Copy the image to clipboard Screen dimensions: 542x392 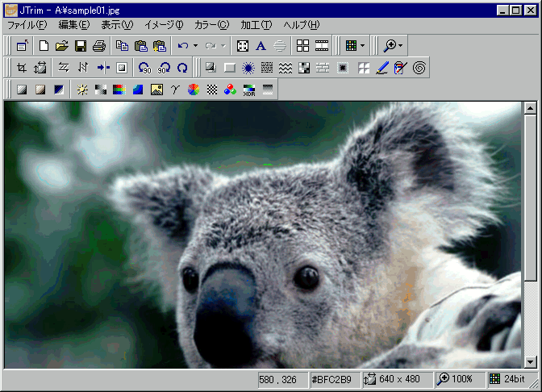coord(122,46)
